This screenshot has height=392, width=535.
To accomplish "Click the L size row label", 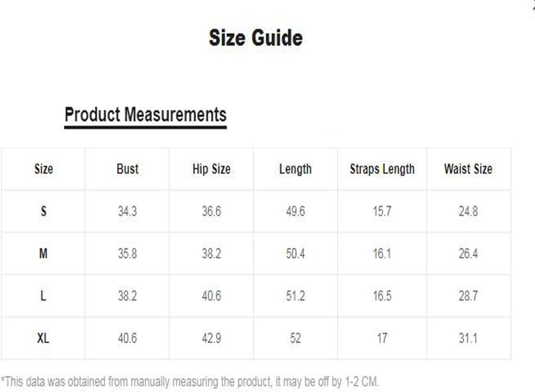I will 43,296.
